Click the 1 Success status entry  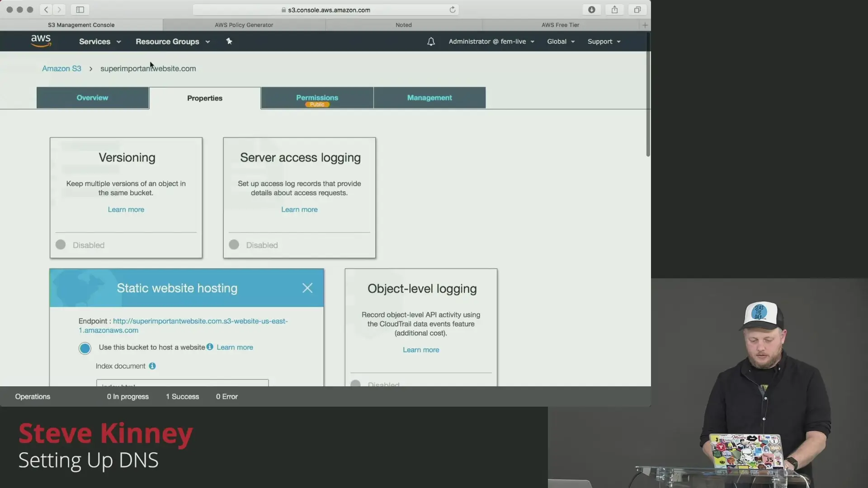[x=182, y=396]
